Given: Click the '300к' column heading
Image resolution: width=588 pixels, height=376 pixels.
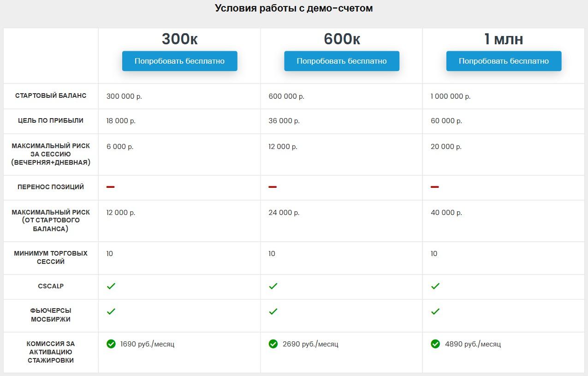Looking at the screenshot, I should 180,39.
